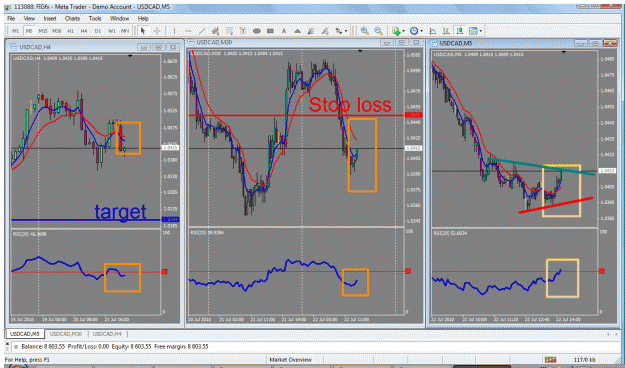
Task: Switch timeframe to H1
Action: tap(71, 31)
